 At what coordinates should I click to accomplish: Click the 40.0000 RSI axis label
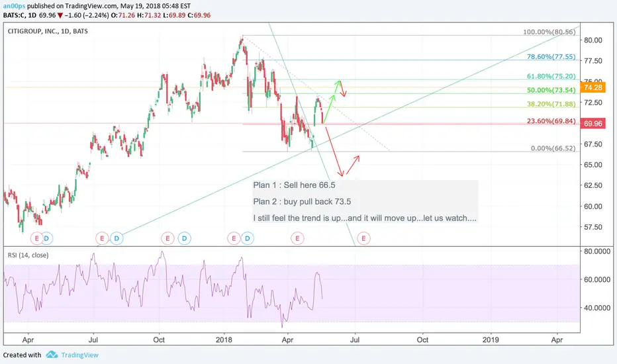[597, 308]
